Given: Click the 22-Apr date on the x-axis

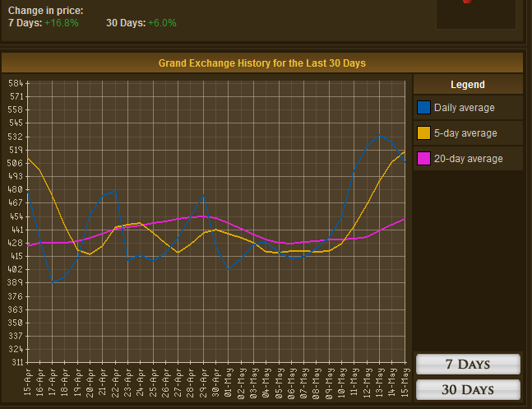Looking at the screenshot, I should click(x=115, y=382).
